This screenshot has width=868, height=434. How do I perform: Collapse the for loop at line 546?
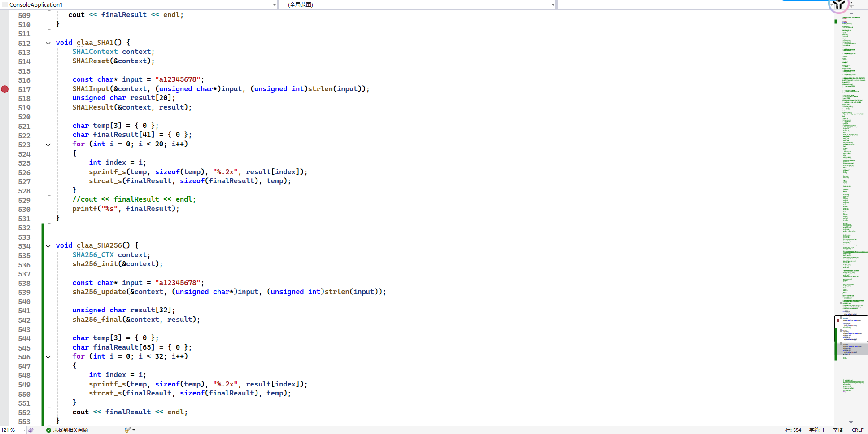tap(48, 357)
